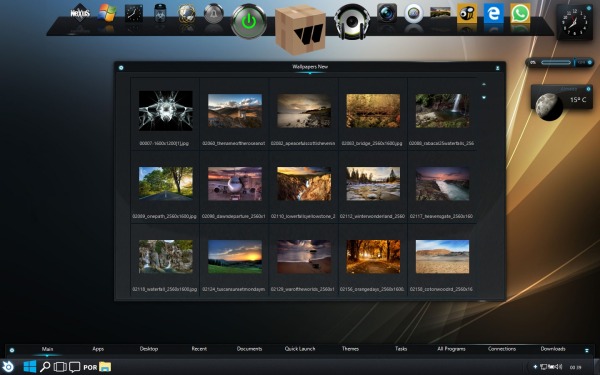This screenshot has width=600, height=375.
Task: Open the Tasks shelf tab
Action: coord(401,349)
